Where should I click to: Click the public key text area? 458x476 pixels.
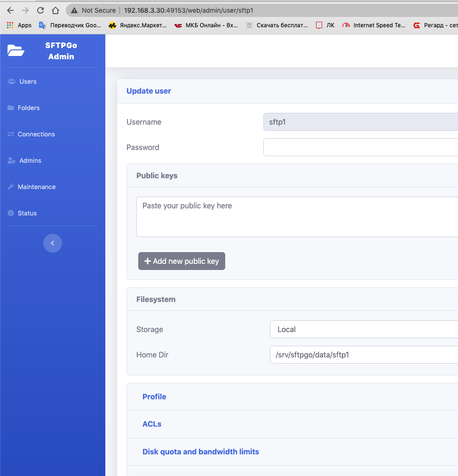[297, 217]
